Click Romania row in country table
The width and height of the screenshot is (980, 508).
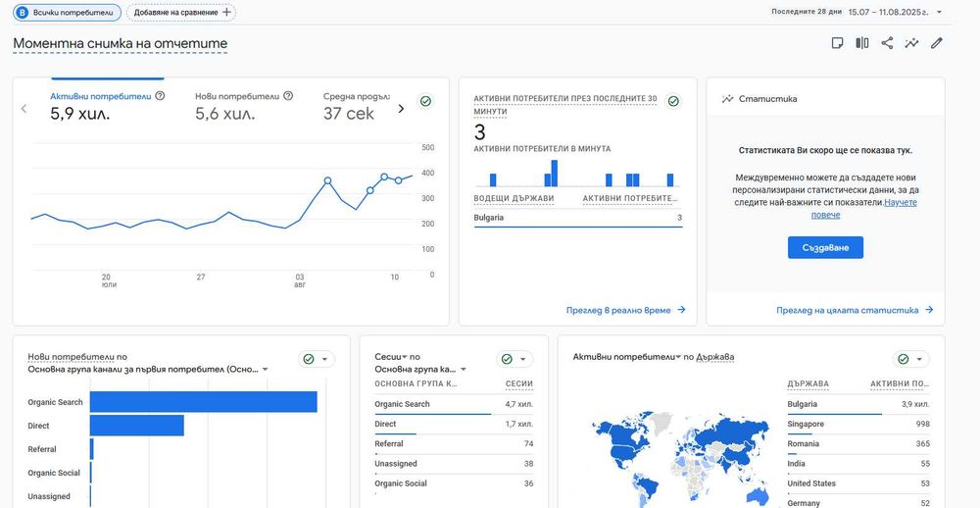(858, 443)
